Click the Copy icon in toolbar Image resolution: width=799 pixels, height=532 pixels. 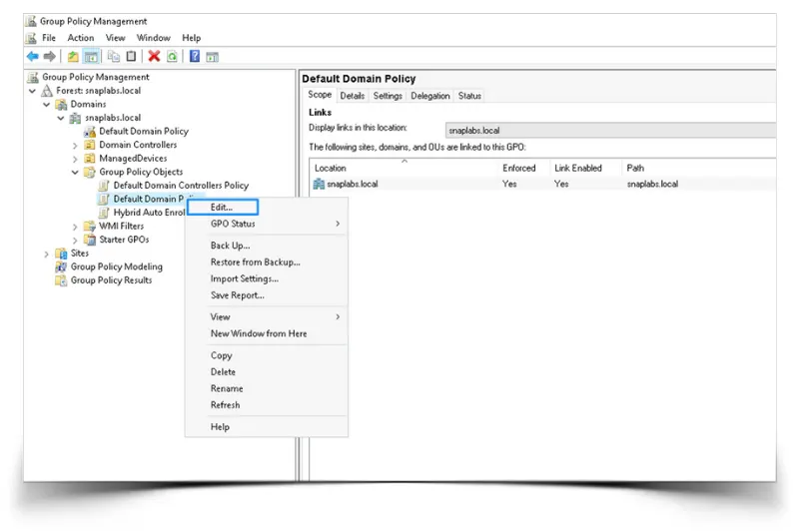tap(114, 57)
